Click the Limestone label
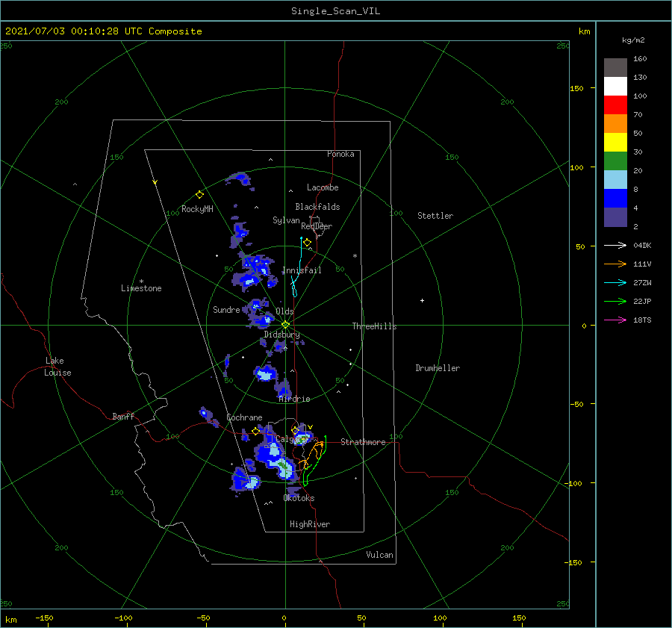672x628 pixels. [141, 288]
